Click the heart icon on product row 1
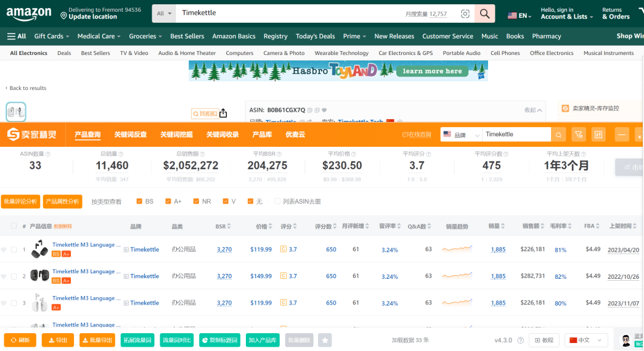 4,249
